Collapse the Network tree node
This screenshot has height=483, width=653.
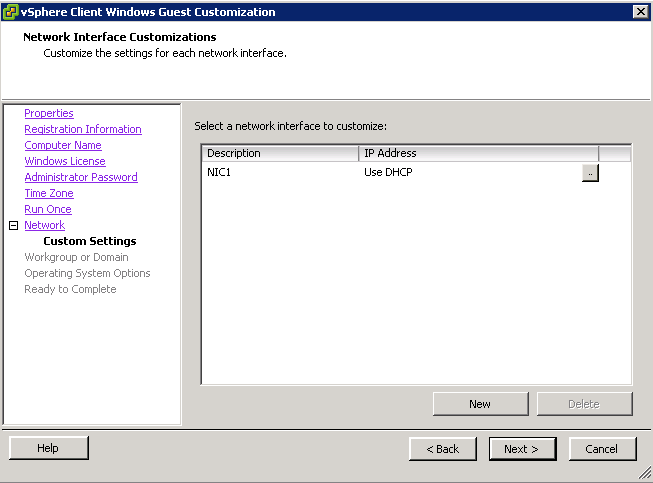click(13, 225)
